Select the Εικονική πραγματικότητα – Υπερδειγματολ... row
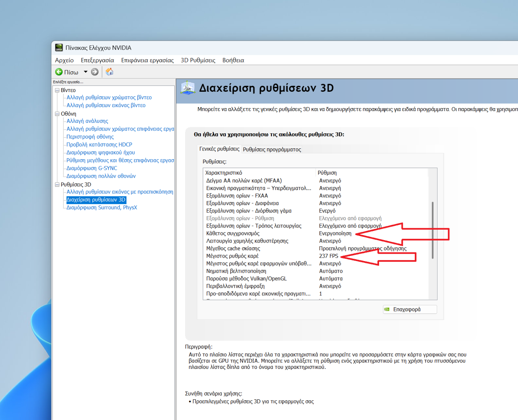Image resolution: width=518 pixels, height=420 pixels. coord(315,188)
